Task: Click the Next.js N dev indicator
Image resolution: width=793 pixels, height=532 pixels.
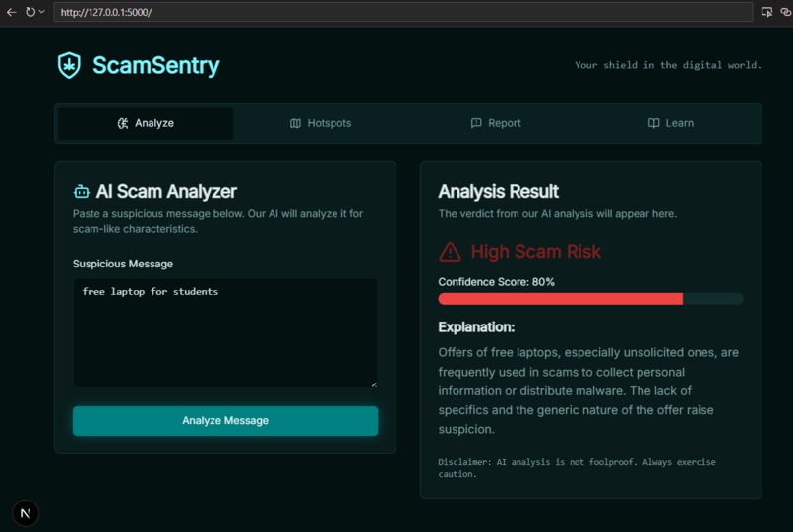Action: tap(26, 513)
